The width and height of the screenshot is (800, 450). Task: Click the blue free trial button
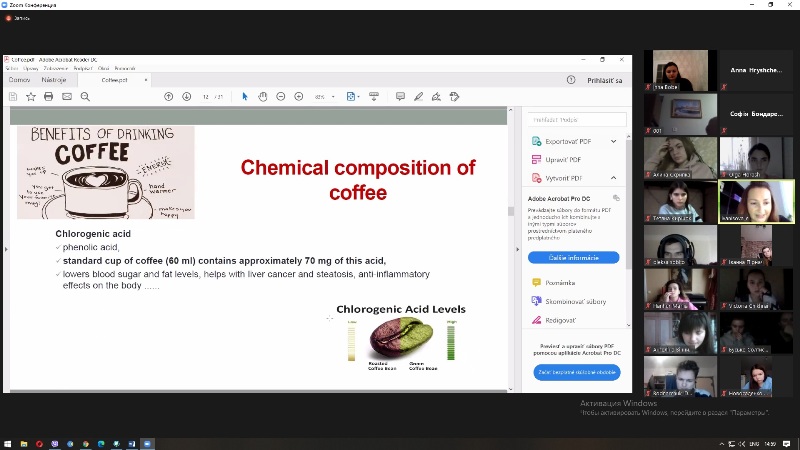pyautogui.click(x=577, y=372)
